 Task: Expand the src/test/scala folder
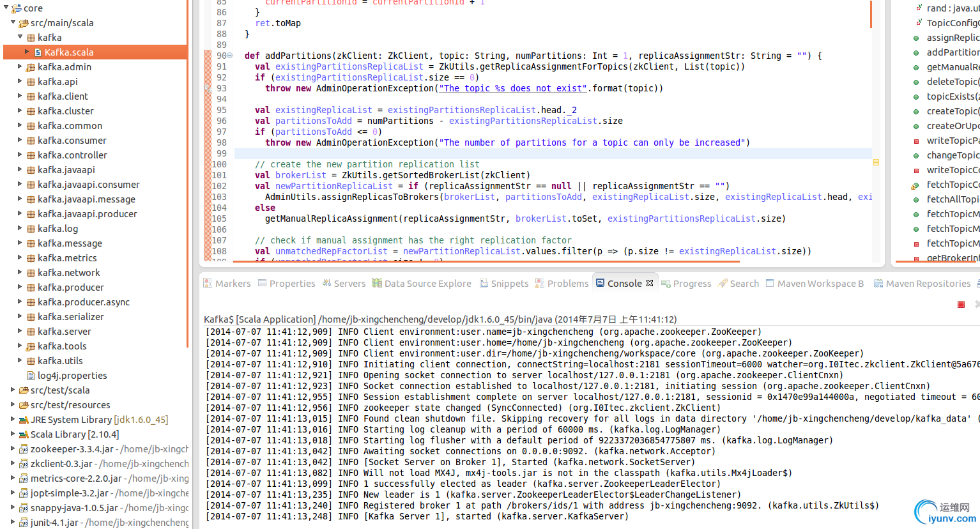tap(13, 390)
